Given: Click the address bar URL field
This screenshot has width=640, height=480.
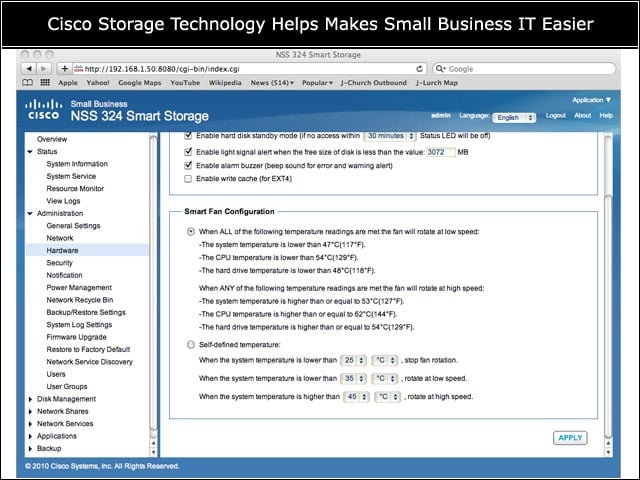Looking at the screenshot, I should tap(249, 69).
